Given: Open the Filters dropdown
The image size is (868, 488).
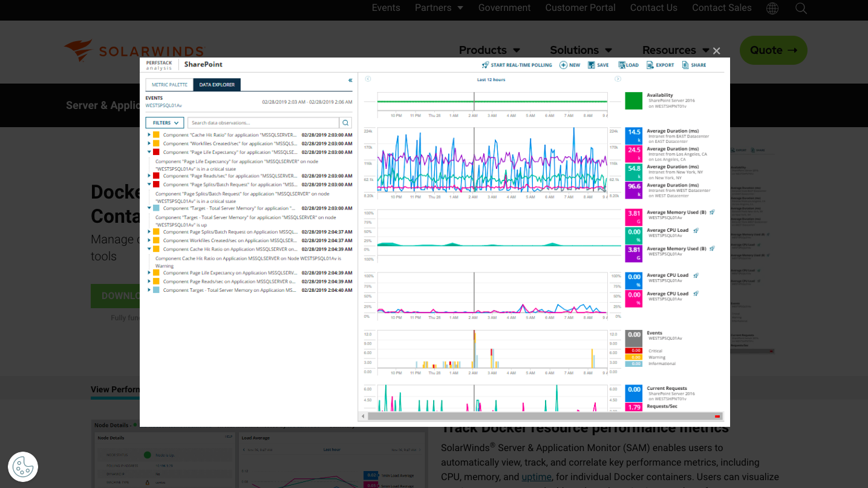Looking at the screenshot, I should pos(164,122).
